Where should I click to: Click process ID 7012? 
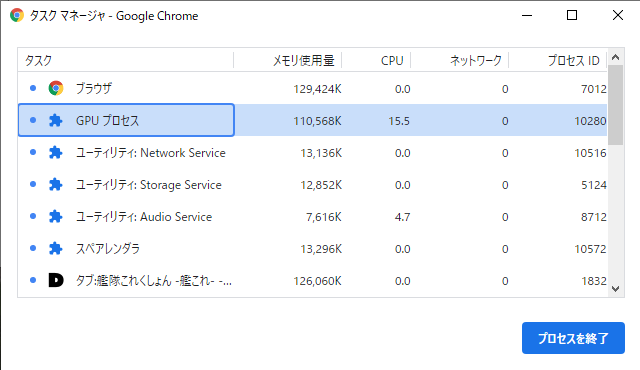pos(593,89)
